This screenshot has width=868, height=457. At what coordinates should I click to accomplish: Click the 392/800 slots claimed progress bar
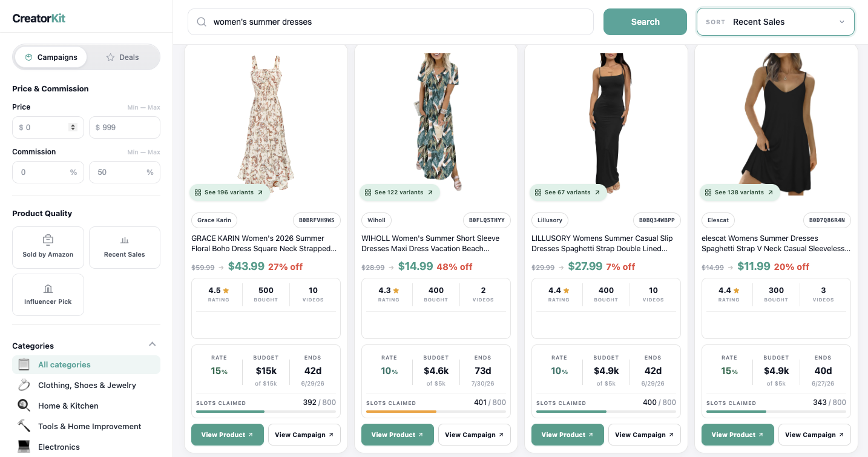[266, 412]
